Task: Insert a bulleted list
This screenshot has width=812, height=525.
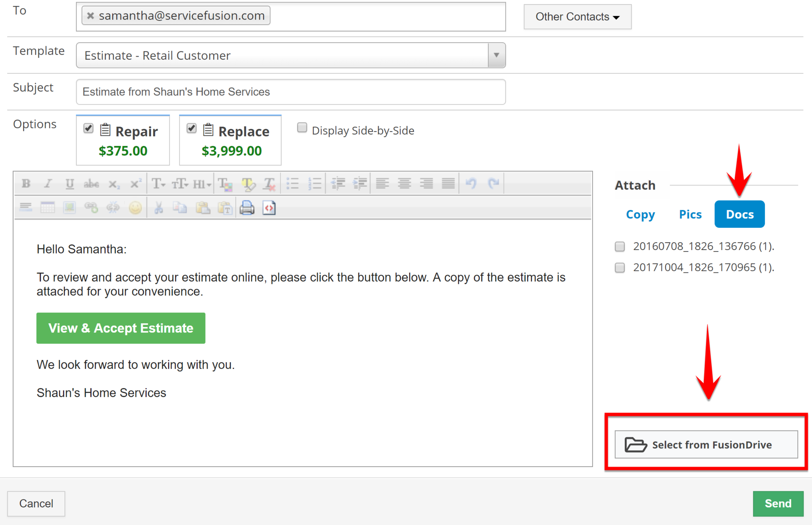Action: tap(292, 184)
